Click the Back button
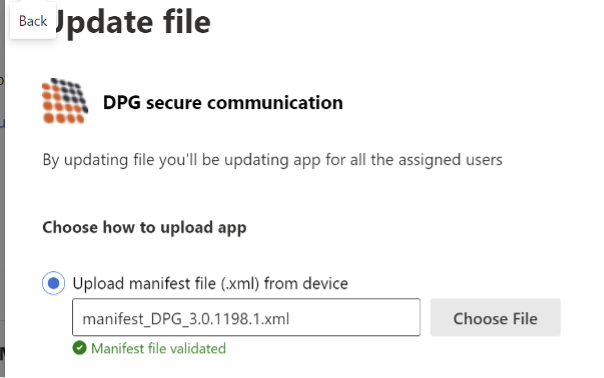The width and height of the screenshot is (604, 378). click(x=33, y=21)
